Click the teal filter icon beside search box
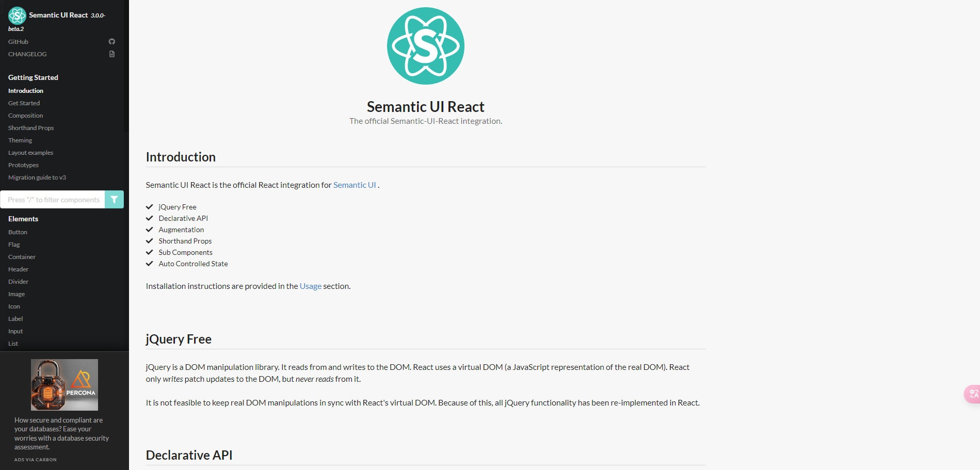 click(114, 199)
